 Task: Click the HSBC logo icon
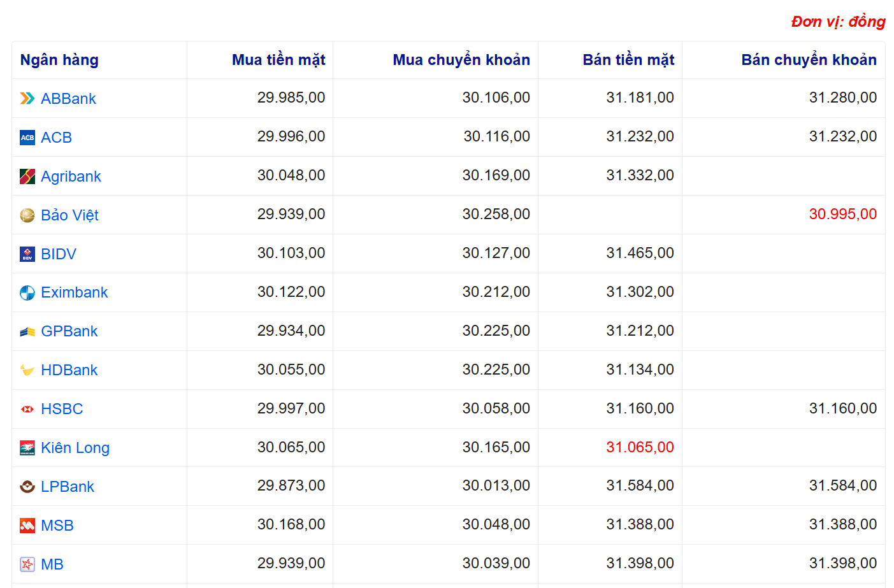[27, 409]
